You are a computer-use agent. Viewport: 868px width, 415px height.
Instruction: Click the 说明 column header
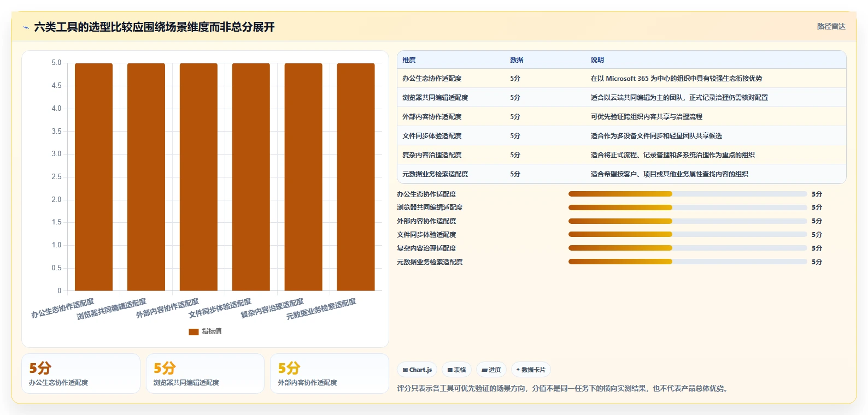[x=597, y=60]
